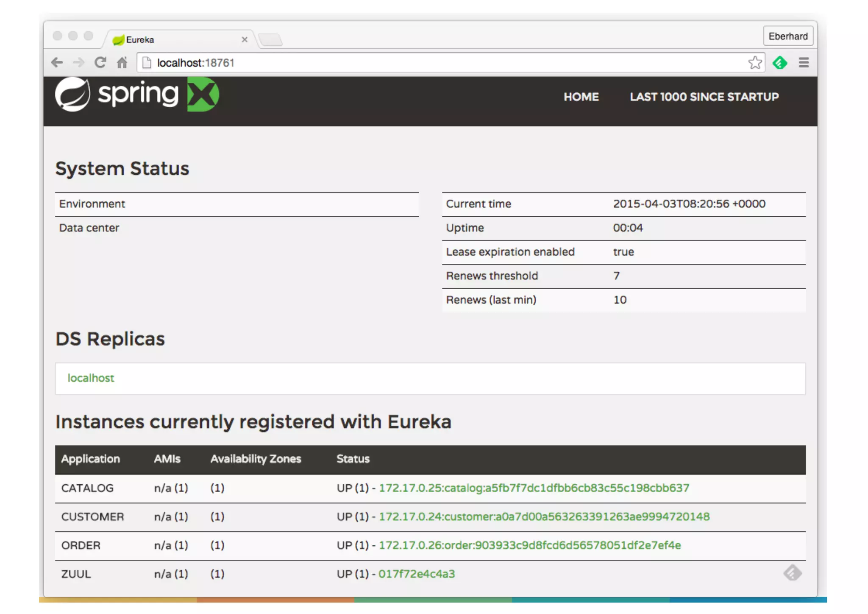Viewport: 868px width, 614px height.
Task: Click n/a (1) in the CATALOG row
Action: (x=171, y=488)
